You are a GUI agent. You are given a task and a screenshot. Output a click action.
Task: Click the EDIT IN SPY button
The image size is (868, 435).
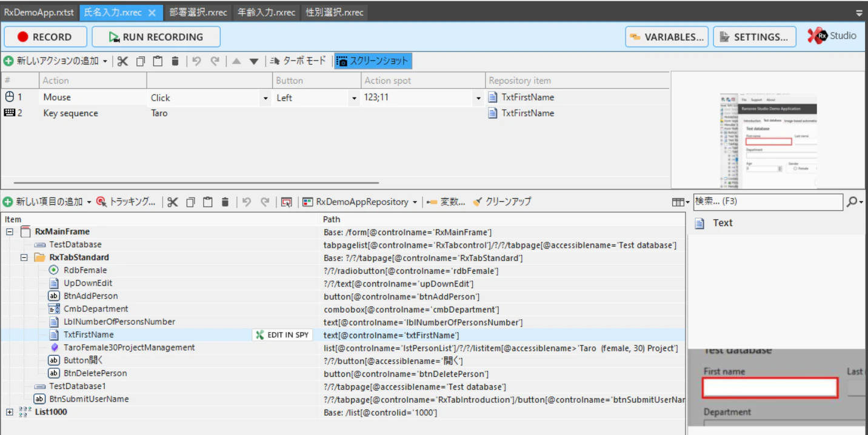pos(283,335)
